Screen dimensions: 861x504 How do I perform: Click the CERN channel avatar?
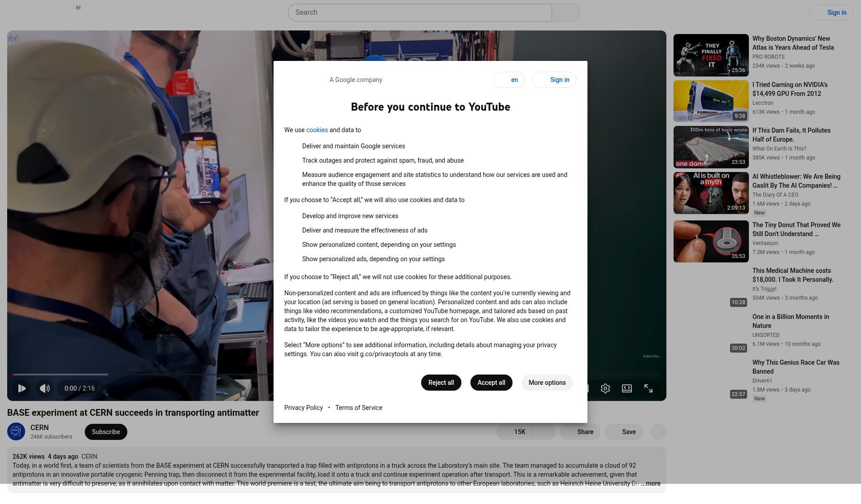16,432
